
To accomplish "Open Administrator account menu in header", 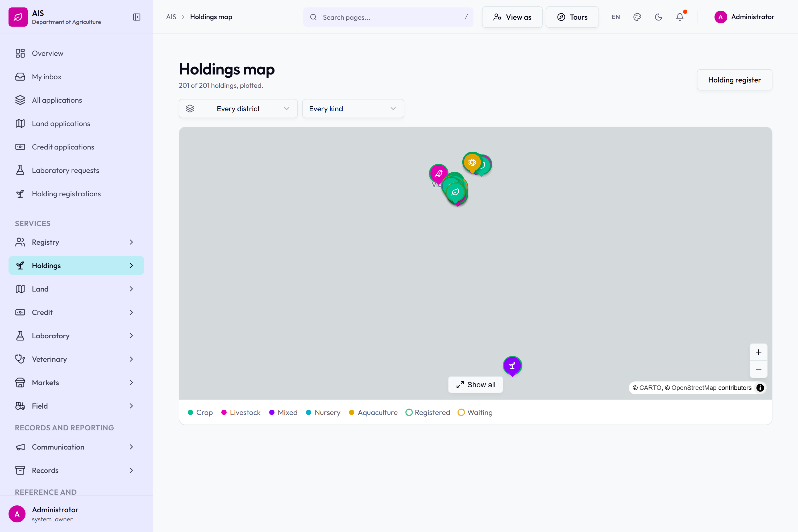I will (x=744, y=17).
